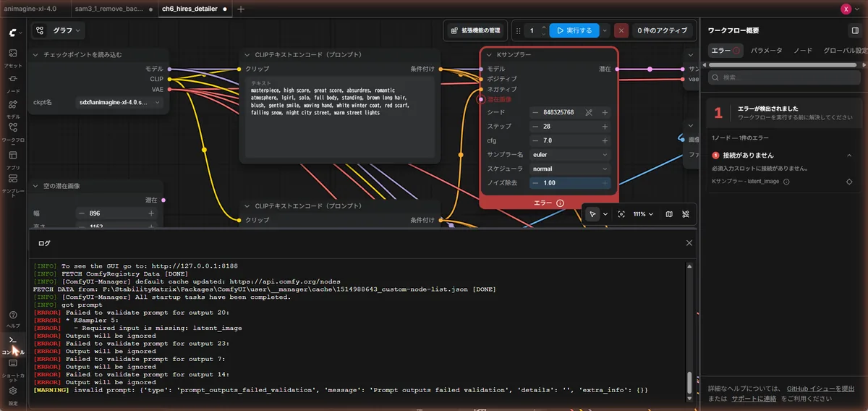Add a new workflow tab with plus icon
This screenshot has height=411, width=868.
click(241, 9)
